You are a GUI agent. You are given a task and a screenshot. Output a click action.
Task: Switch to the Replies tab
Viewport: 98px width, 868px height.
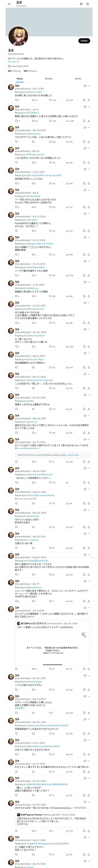coord(49,79)
